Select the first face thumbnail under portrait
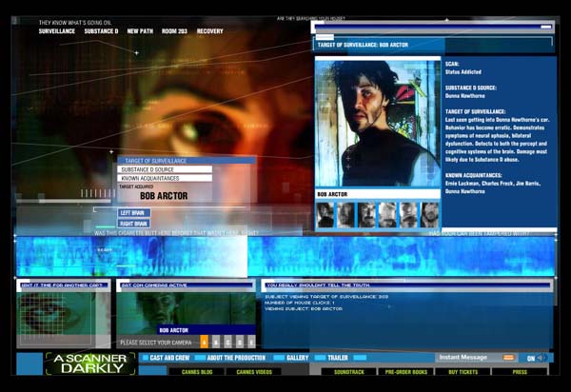 point(325,215)
